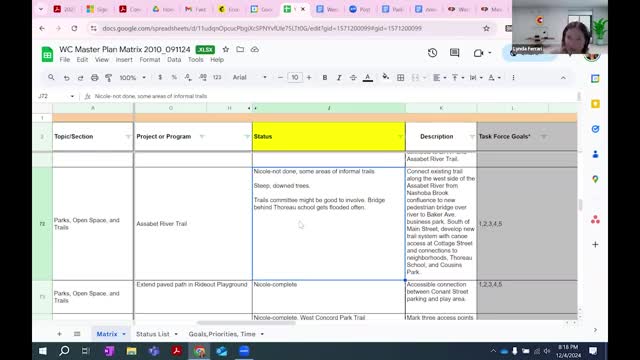This screenshot has width=640, height=360.
Task: Open version history clock icon
Action: click(432, 53)
